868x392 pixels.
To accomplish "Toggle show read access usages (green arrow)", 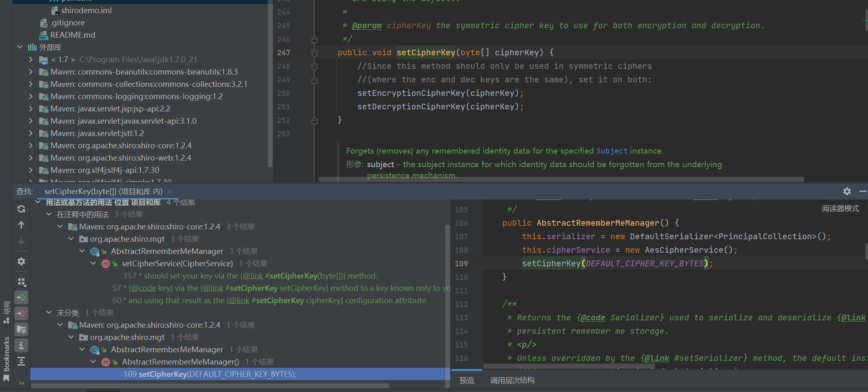I will point(21,297).
